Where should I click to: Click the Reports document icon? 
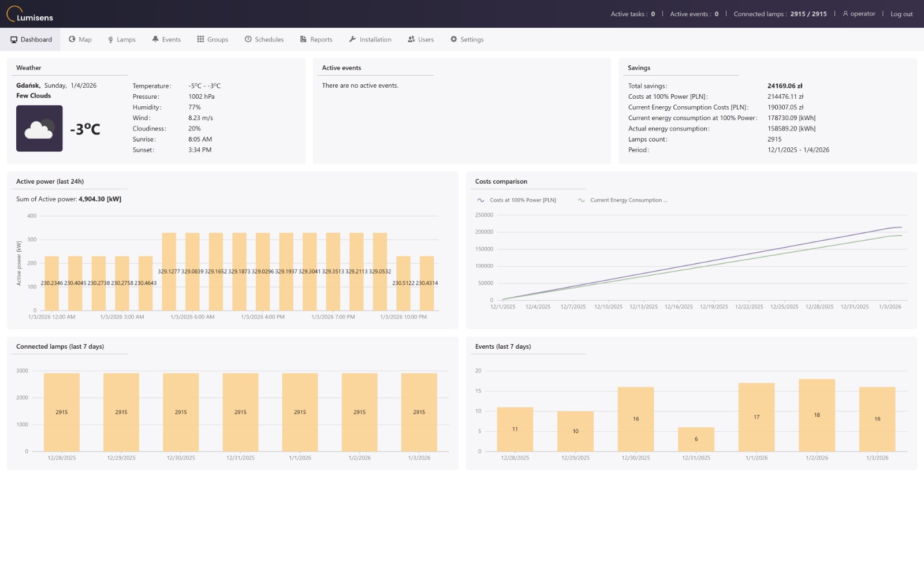[x=303, y=39]
